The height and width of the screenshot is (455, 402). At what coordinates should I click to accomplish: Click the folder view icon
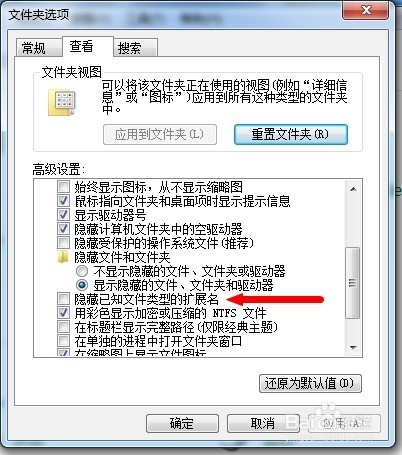tap(62, 102)
